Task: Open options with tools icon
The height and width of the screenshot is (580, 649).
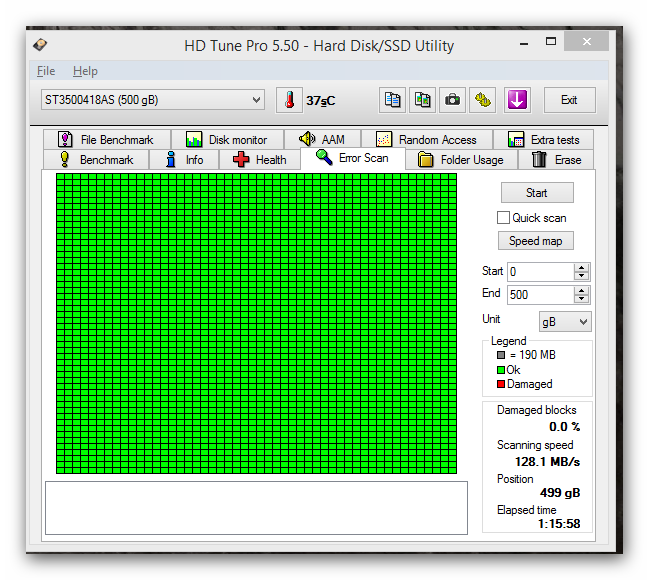Action: [x=483, y=100]
